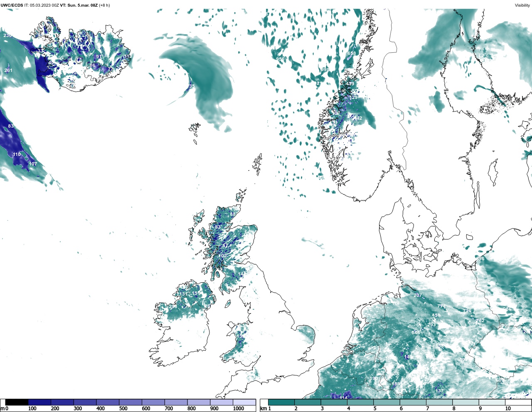Viewport: 532px width, 412px height.
Task: Click the '726' visibility value label
Action: click(468, 311)
